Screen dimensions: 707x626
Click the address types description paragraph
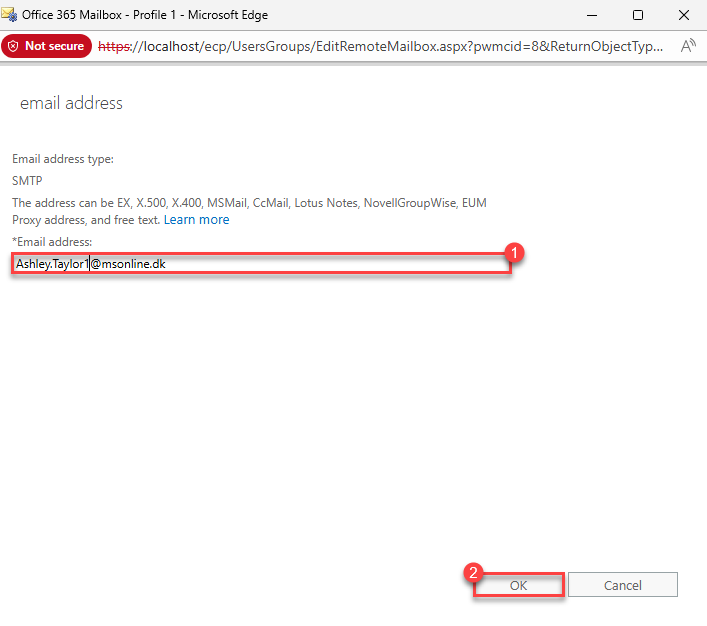click(x=249, y=211)
